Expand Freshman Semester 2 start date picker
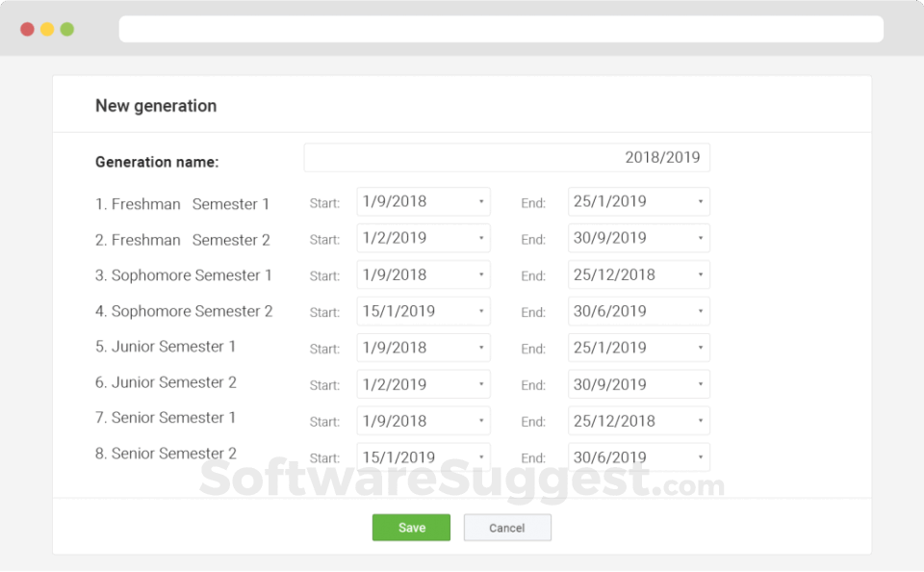This screenshot has width=924, height=572. click(423, 238)
